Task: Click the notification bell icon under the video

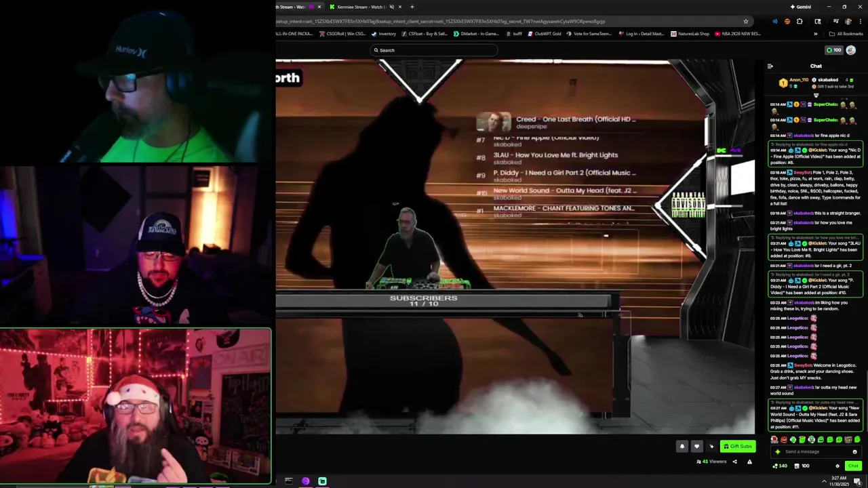Action: pyautogui.click(x=682, y=446)
